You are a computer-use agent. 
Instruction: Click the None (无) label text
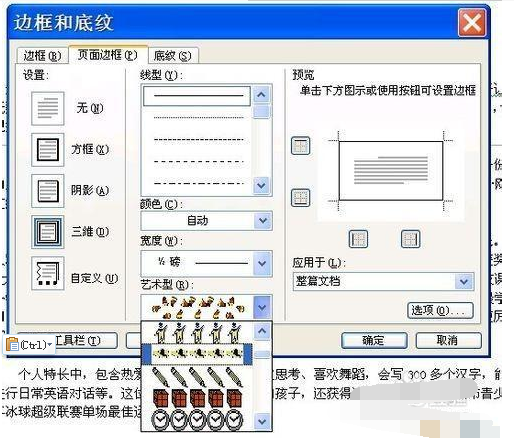(90, 108)
